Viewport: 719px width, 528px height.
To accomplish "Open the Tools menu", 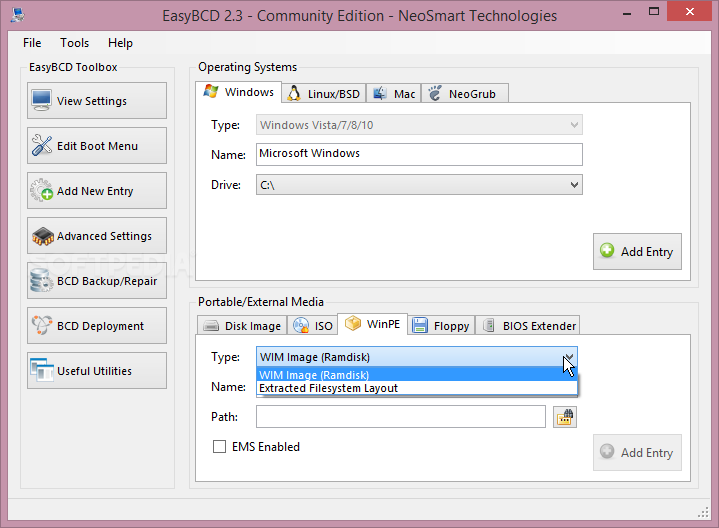I will coord(74,43).
